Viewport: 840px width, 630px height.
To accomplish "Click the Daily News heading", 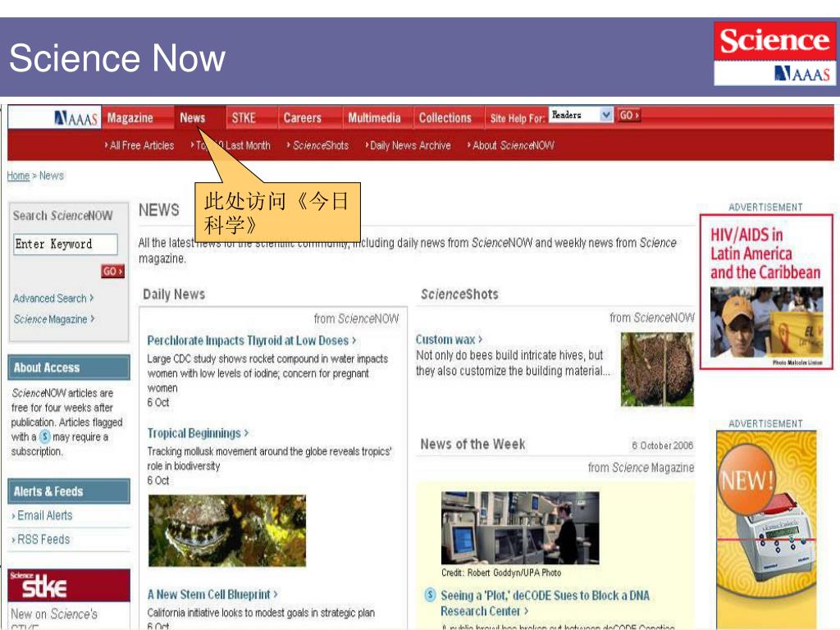I will [x=174, y=294].
